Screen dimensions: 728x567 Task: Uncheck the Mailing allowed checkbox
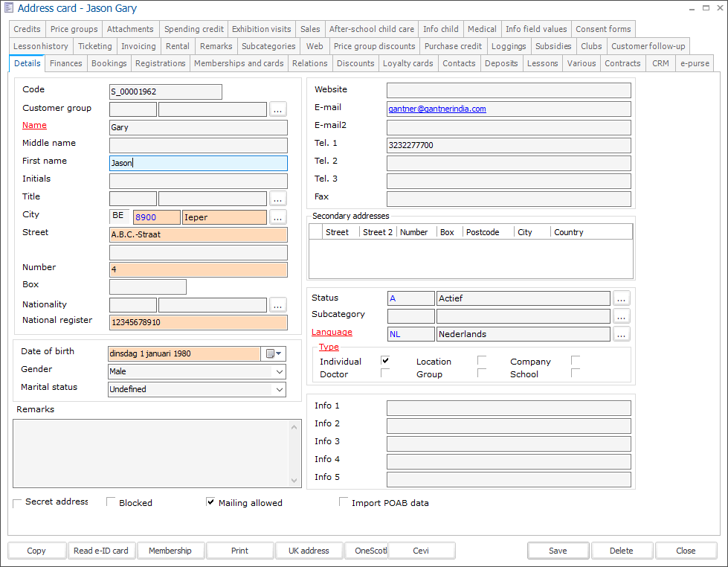pyautogui.click(x=210, y=502)
